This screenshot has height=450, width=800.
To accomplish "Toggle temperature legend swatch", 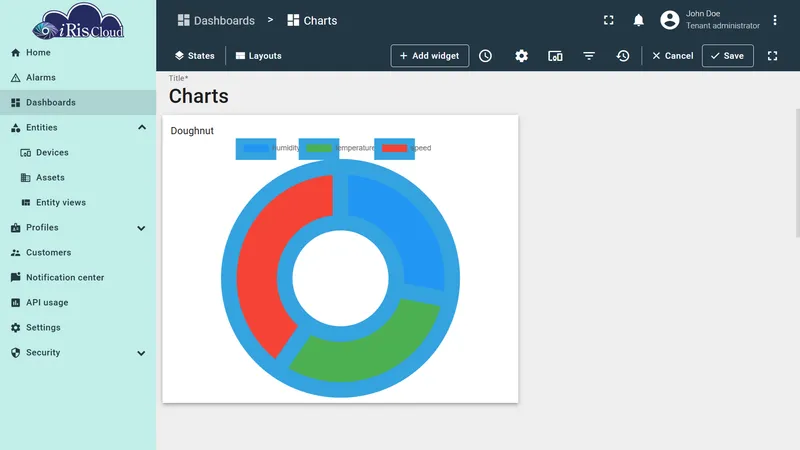I will coord(319,148).
